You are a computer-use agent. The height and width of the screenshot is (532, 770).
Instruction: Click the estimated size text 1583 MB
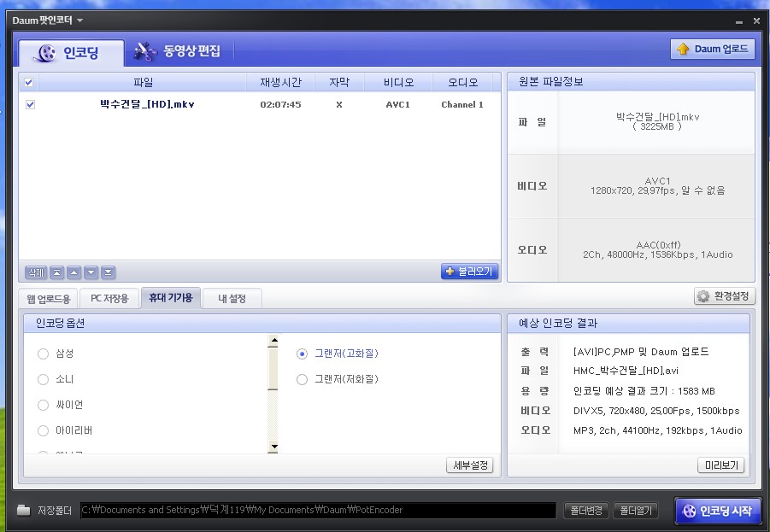(696, 391)
